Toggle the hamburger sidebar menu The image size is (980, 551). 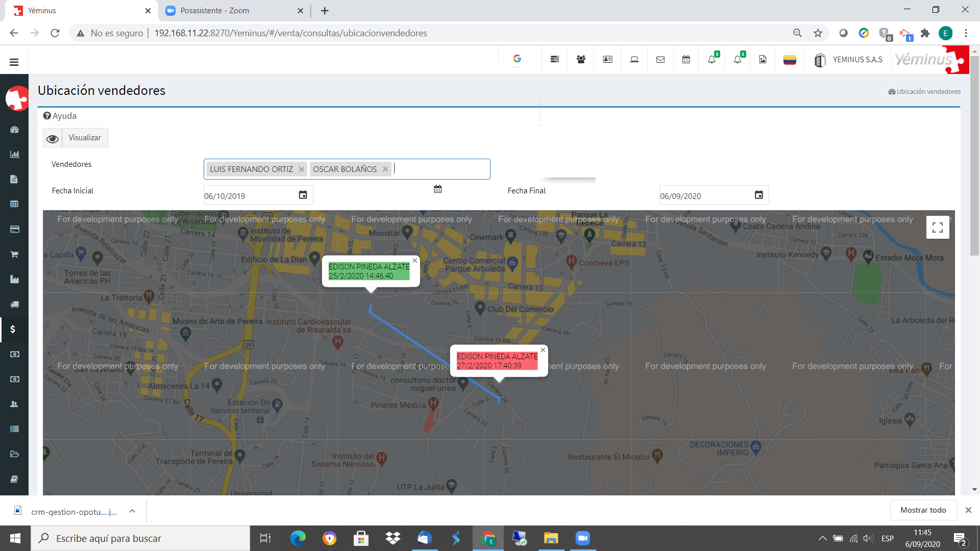point(14,62)
